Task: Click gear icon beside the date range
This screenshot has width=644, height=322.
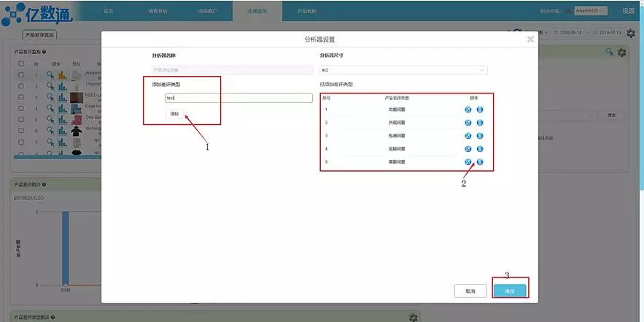Action: [630, 32]
